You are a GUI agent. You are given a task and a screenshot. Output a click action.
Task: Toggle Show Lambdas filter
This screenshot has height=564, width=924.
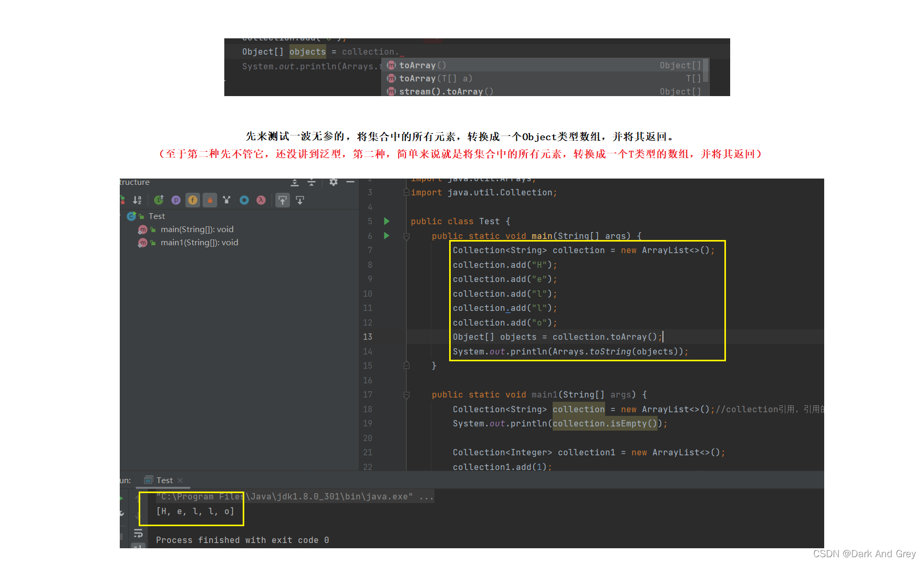tap(261, 200)
